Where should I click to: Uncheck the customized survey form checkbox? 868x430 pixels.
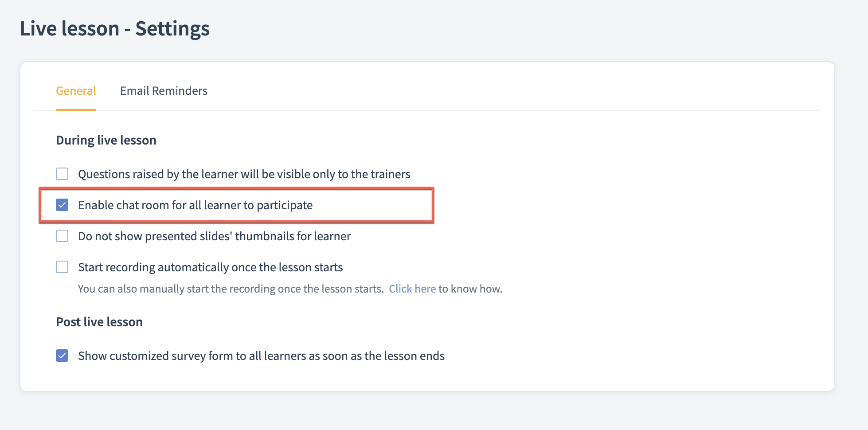[x=62, y=356]
